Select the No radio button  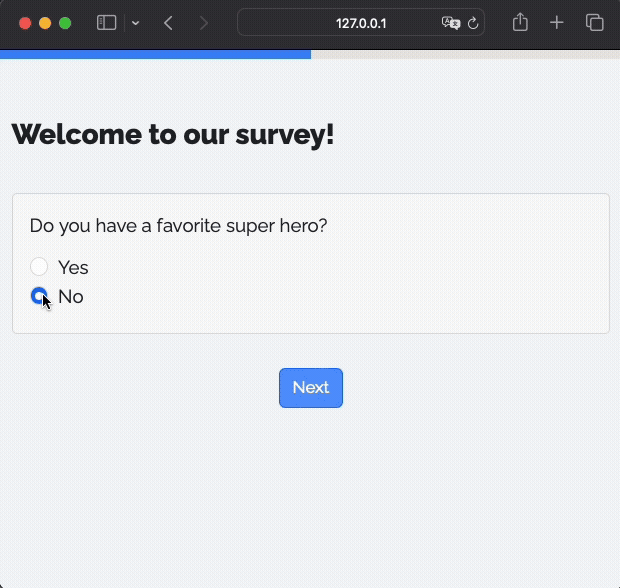click(39, 296)
